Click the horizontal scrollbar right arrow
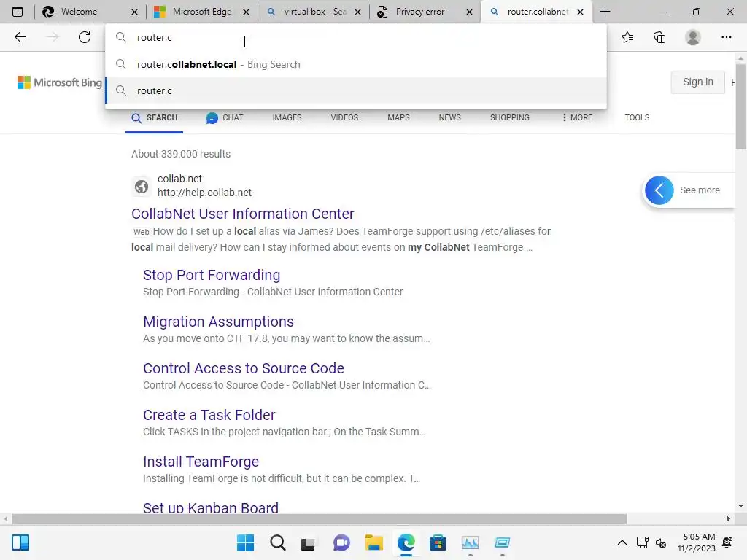 tap(729, 518)
